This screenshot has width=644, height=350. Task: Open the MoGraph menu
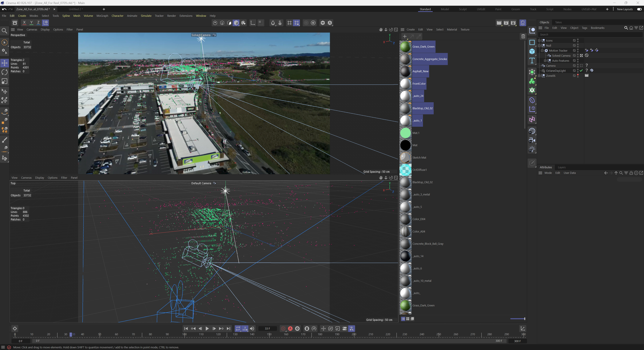pyautogui.click(x=102, y=16)
